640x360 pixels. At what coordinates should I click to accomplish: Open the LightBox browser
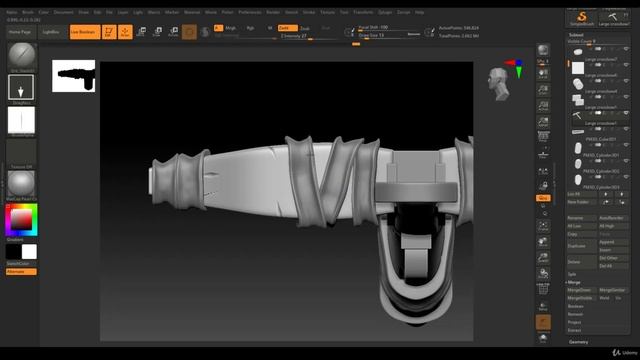(x=51, y=32)
